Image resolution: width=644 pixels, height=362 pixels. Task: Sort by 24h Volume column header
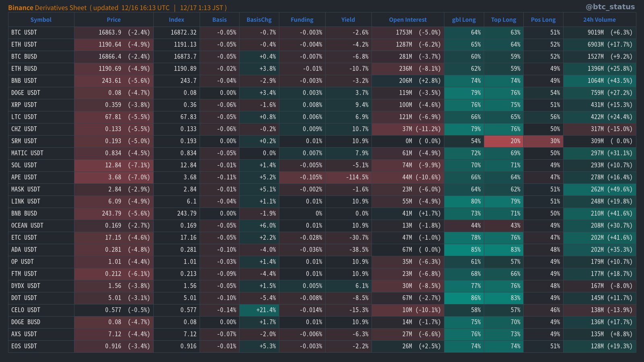[x=599, y=19]
